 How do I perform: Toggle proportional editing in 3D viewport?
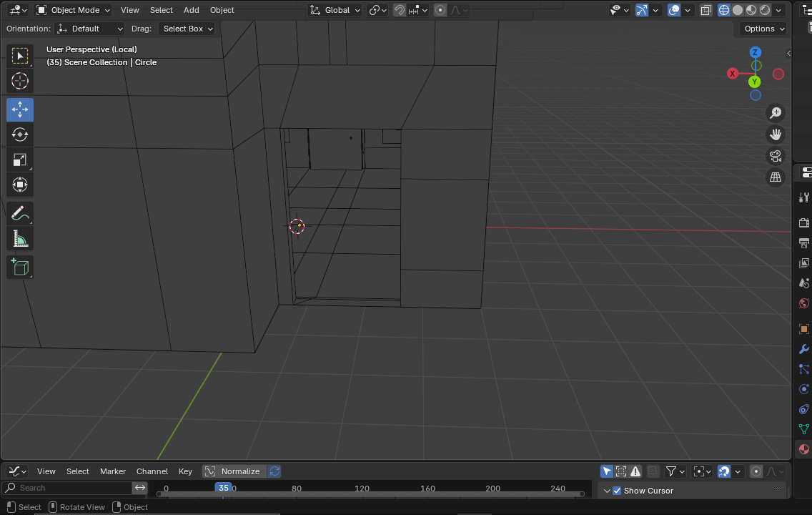point(440,10)
